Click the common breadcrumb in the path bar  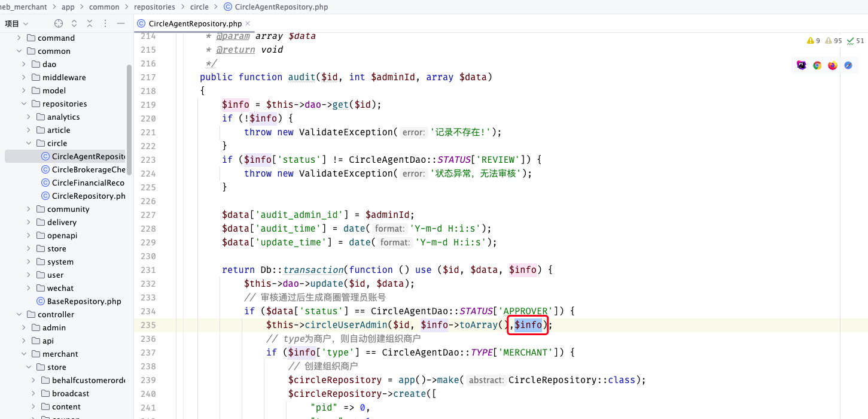104,7
